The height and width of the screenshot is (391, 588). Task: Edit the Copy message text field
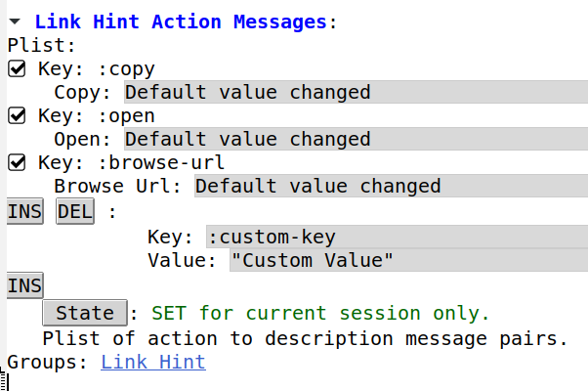[356, 92]
